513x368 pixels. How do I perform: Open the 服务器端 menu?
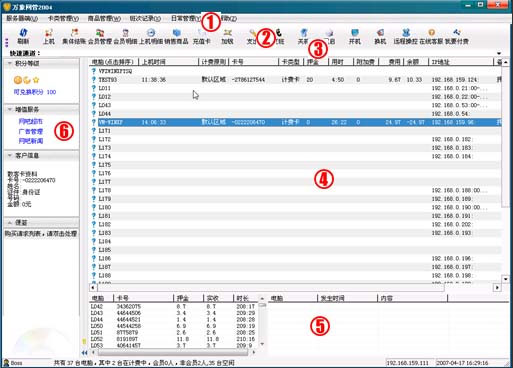(22, 18)
